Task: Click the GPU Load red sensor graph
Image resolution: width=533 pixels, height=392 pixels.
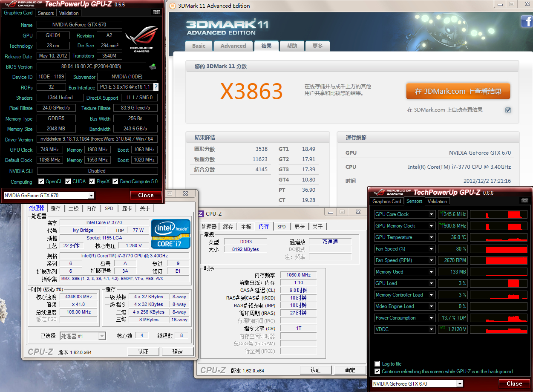Action: (x=499, y=283)
